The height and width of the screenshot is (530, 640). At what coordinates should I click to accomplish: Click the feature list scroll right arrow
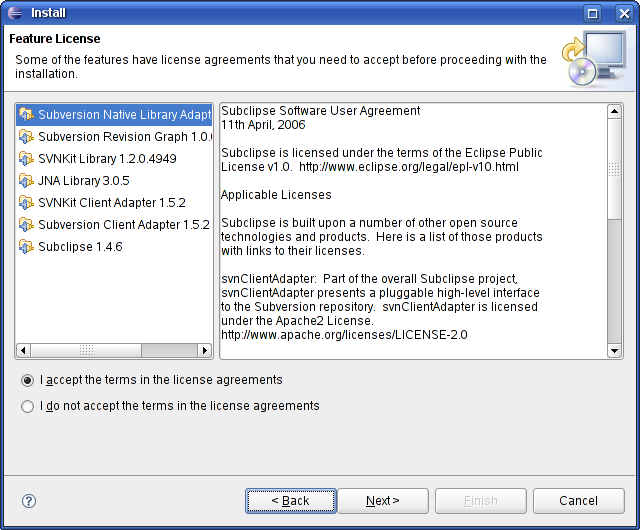coord(204,350)
